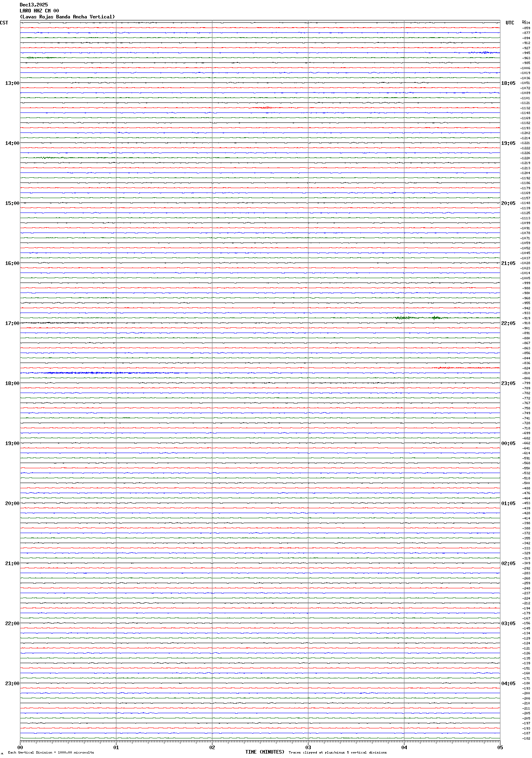The image size is (532, 758).
Task: Click the 02 minute tick label
Action: click(x=212, y=747)
